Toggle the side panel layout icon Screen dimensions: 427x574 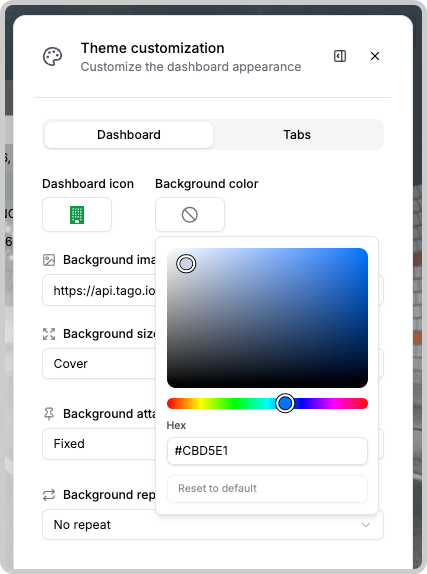(340, 56)
